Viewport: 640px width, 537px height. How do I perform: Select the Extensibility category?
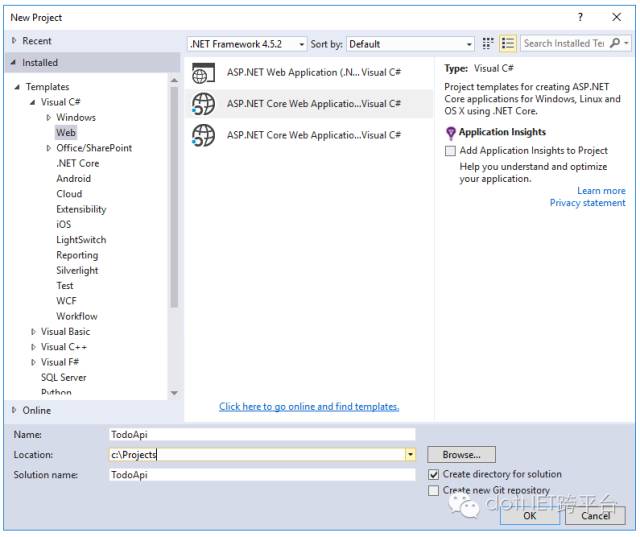81,209
